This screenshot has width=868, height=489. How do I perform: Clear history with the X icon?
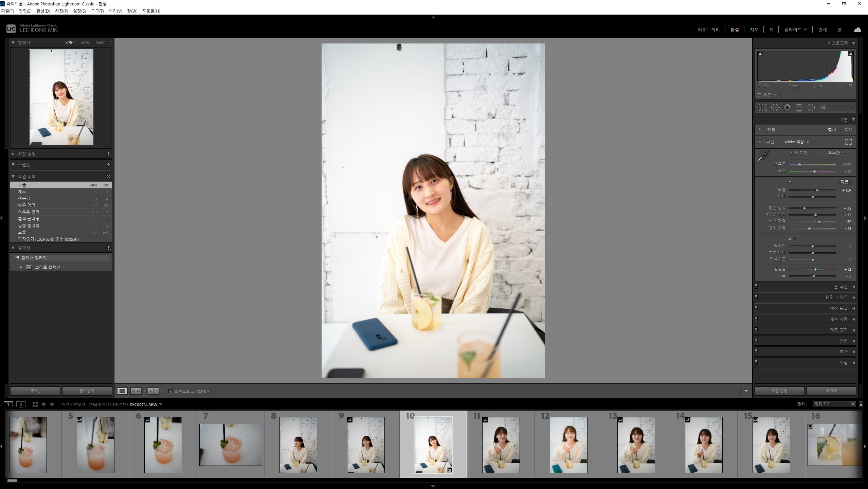tap(108, 177)
